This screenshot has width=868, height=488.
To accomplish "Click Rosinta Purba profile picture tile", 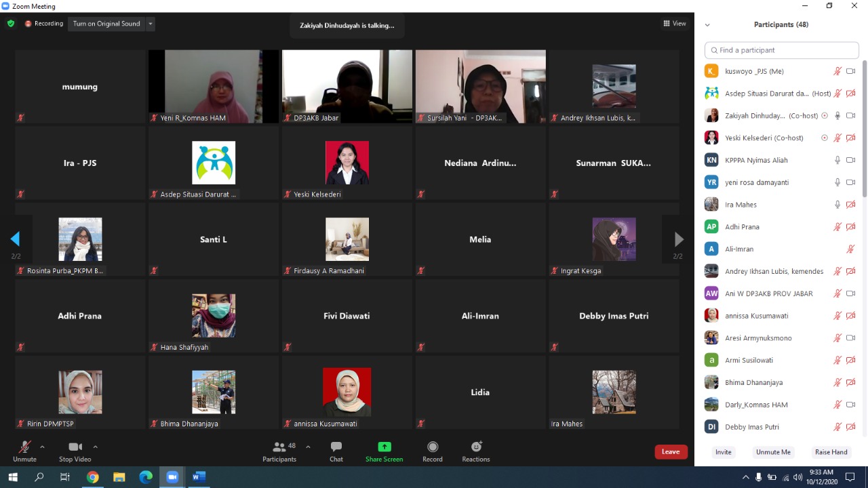I will (x=80, y=239).
